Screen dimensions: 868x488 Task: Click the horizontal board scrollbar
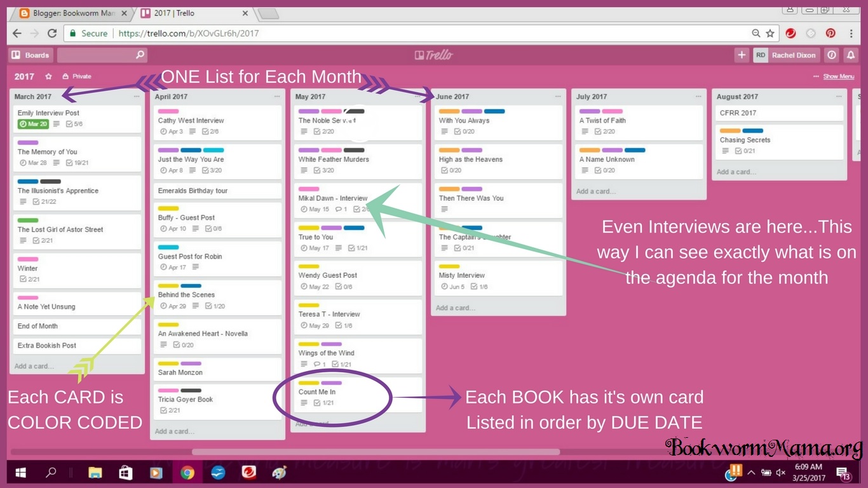(x=375, y=452)
